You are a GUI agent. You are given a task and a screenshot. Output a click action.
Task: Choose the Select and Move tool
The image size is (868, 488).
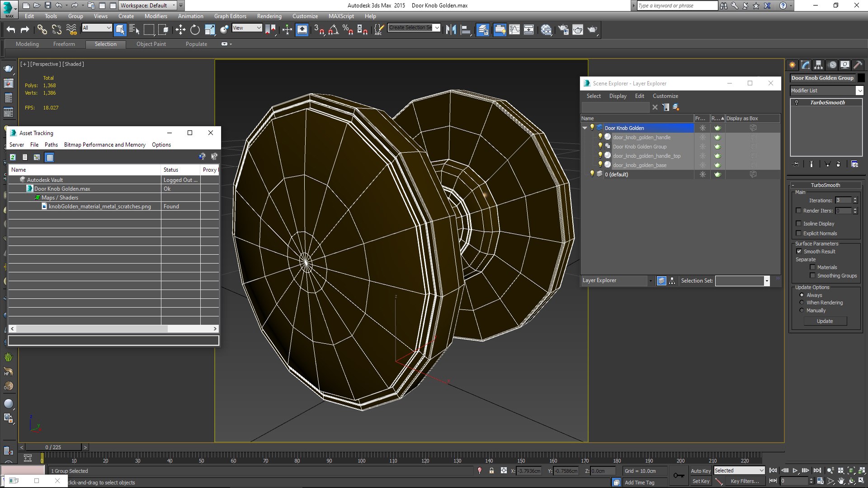180,30
